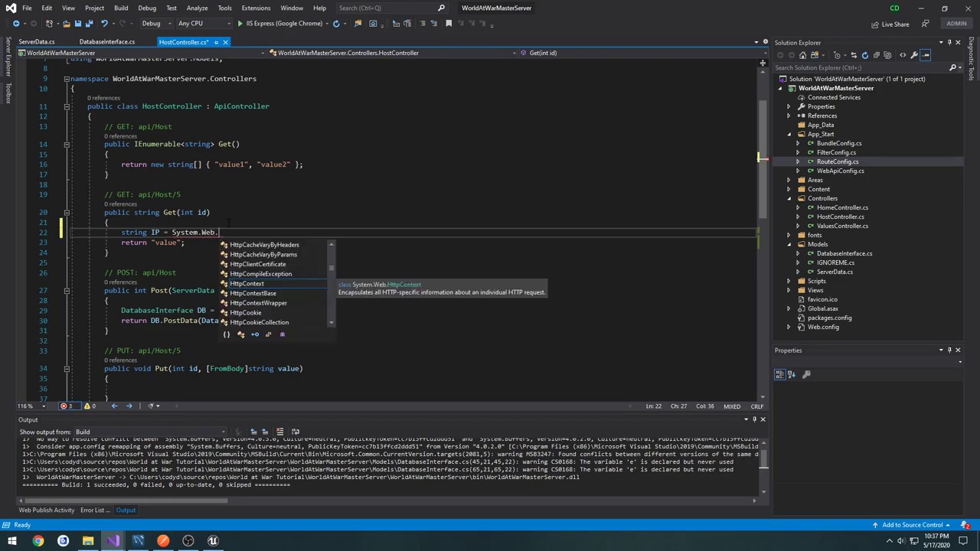Open the Extensions menu
This screenshot has width=980, height=551.
256,8
